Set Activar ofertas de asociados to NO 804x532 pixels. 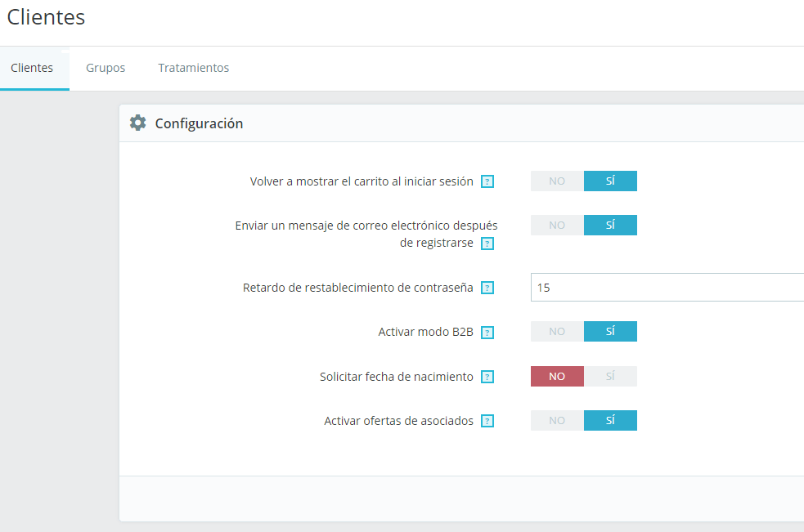(557, 420)
